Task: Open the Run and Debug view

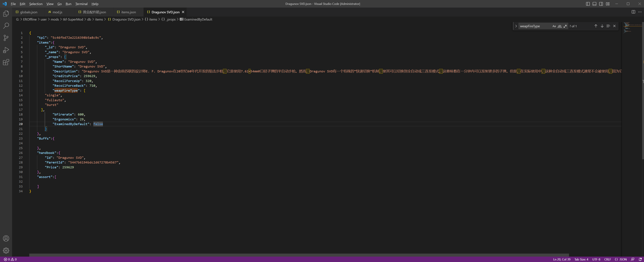Action: [x=6, y=50]
